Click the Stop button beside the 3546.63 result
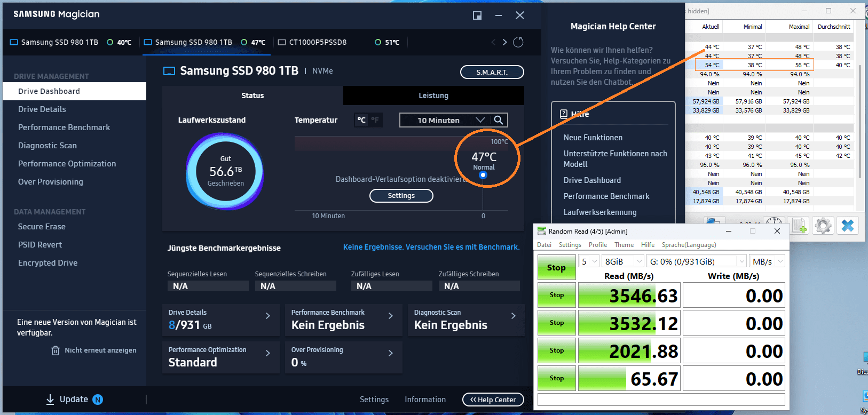The width and height of the screenshot is (868, 415). (556, 295)
